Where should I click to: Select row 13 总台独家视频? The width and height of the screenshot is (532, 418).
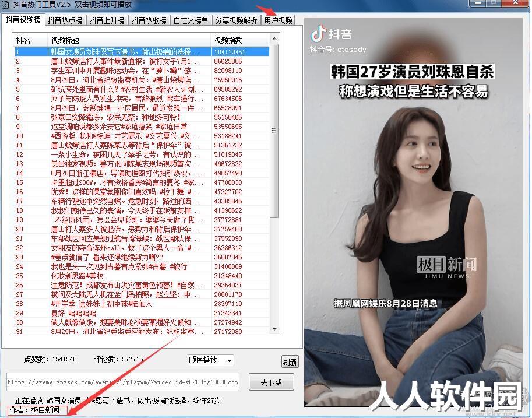click(x=142, y=164)
